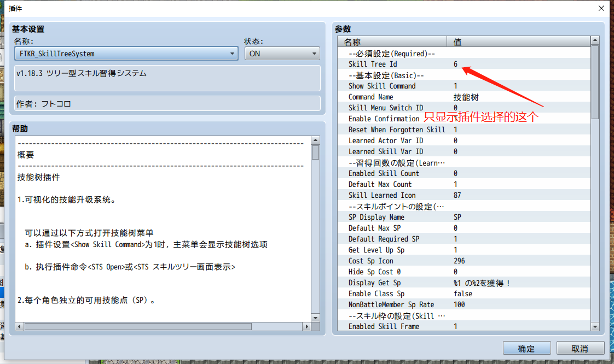Viewport: 614px width, 364px height.
Task: Select the Cost Sp Icon row
Action: pos(464,261)
